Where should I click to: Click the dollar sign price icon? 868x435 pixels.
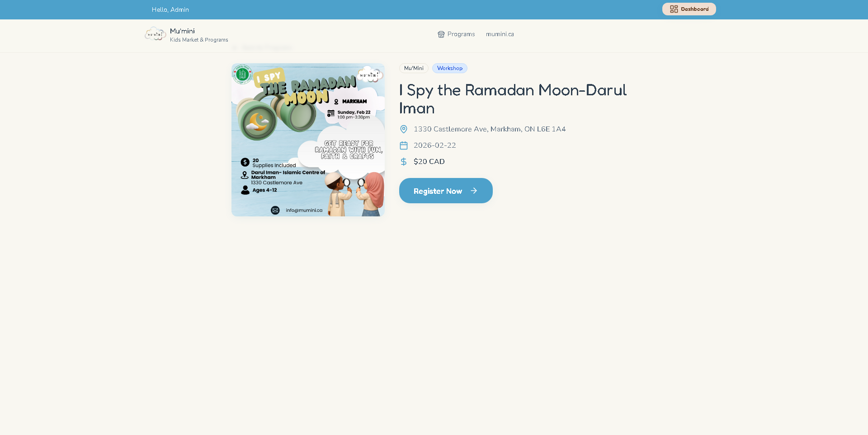[x=404, y=162]
